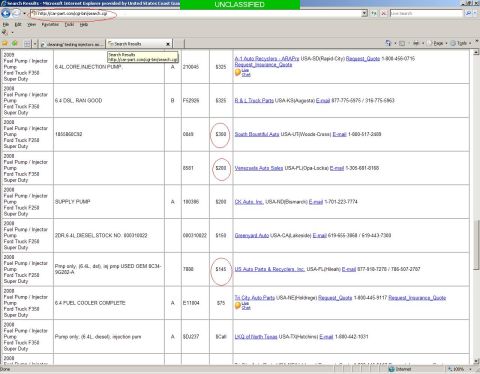Click E-mail link for Graveyard Auto
The height and width of the screenshot is (374, 480).
tap(319, 235)
